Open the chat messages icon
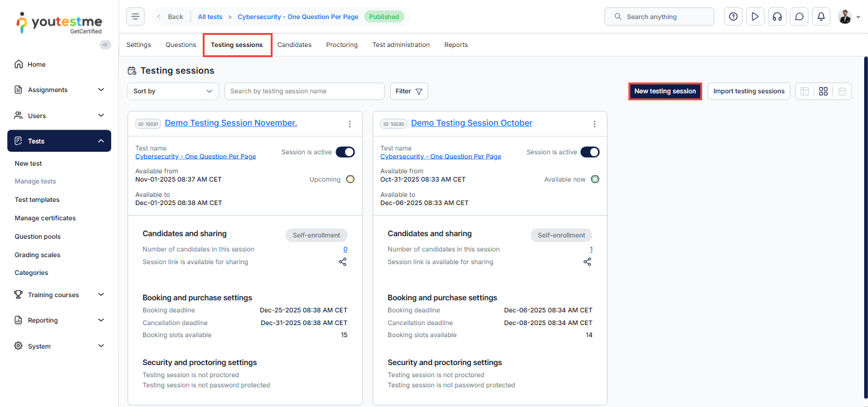Screen dimensions: 868x407 pyautogui.click(x=799, y=17)
